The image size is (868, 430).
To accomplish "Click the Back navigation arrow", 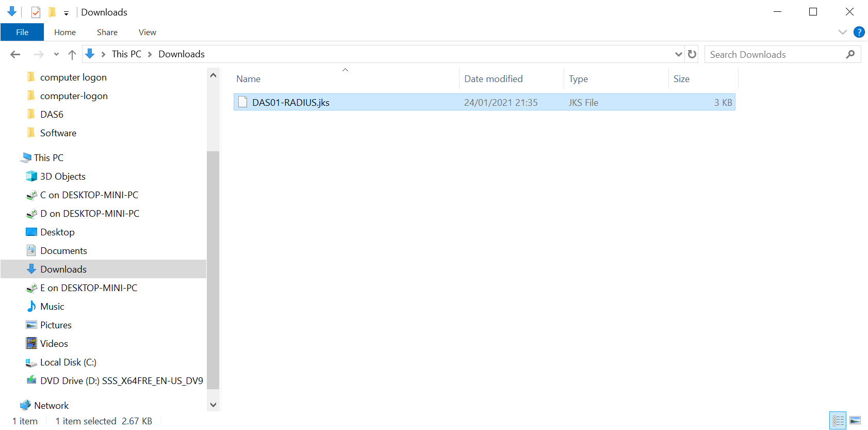I will point(15,54).
